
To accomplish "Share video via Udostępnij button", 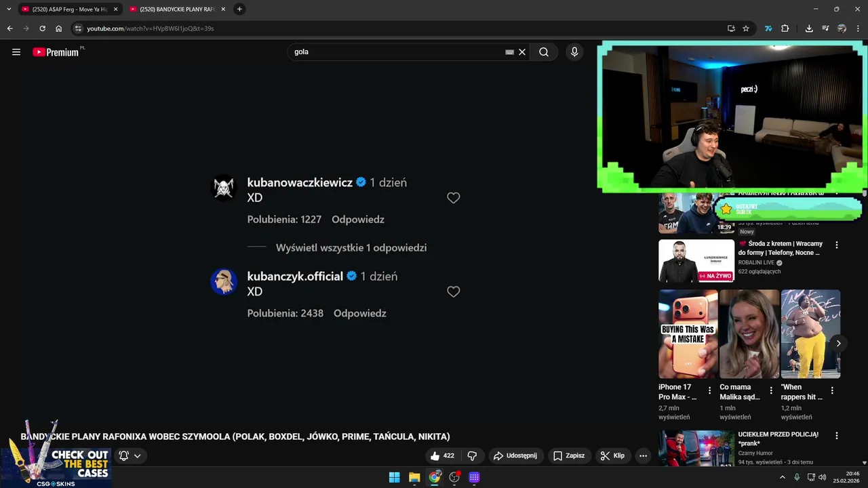I will [515, 455].
